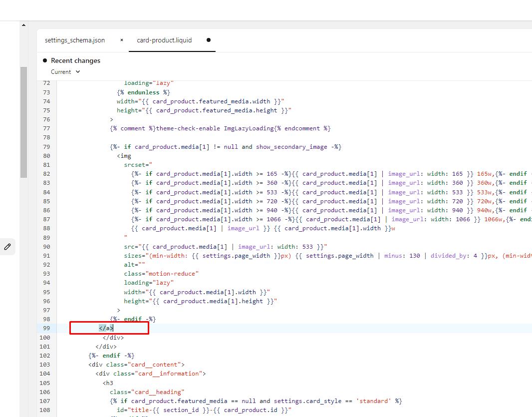Click class="card__heading" on line 106
Image resolution: width=532 pixels, height=417 pixels.
click(x=147, y=392)
